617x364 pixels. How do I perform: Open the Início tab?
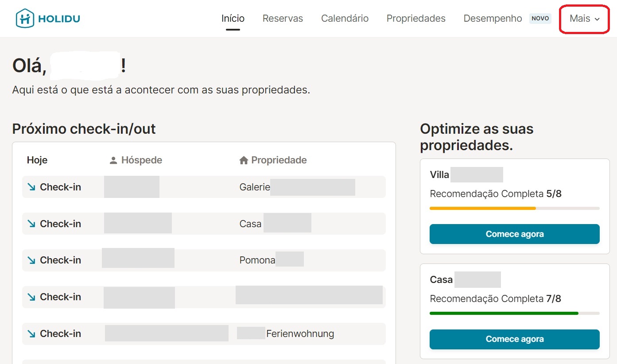pyautogui.click(x=233, y=19)
